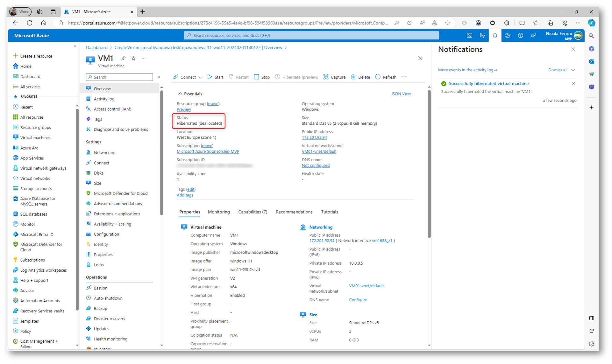The image size is (612, 364).
Task: Open Outlook icon in Edge sidebar
Action: [592, 61]
